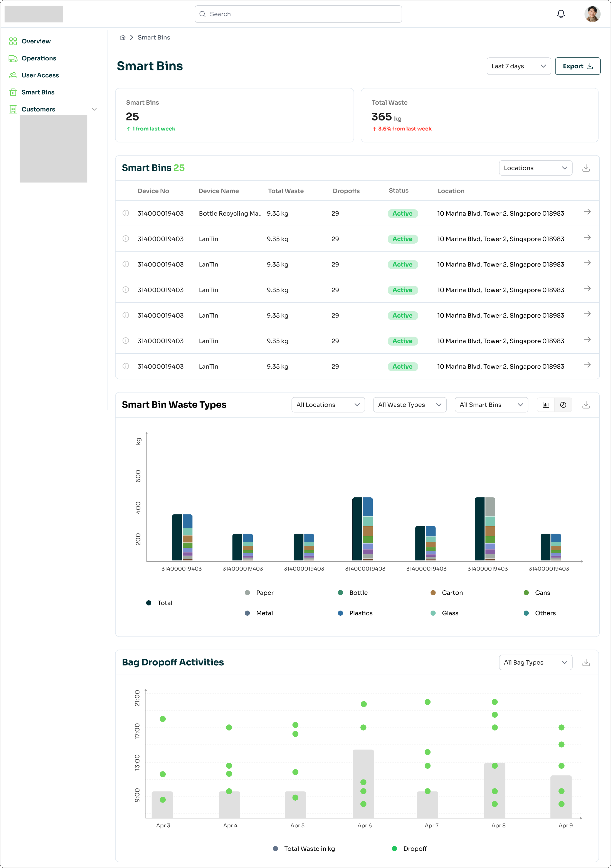
Task: Click Smart Bins breadcrumb link
Action: [x=154, y=37]
